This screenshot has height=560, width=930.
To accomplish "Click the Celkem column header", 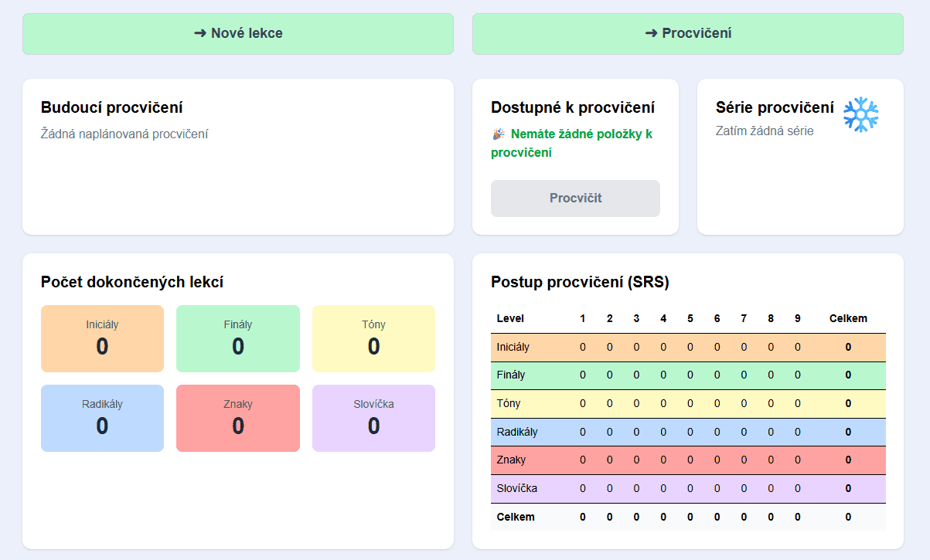I will [x=848, y=318].
